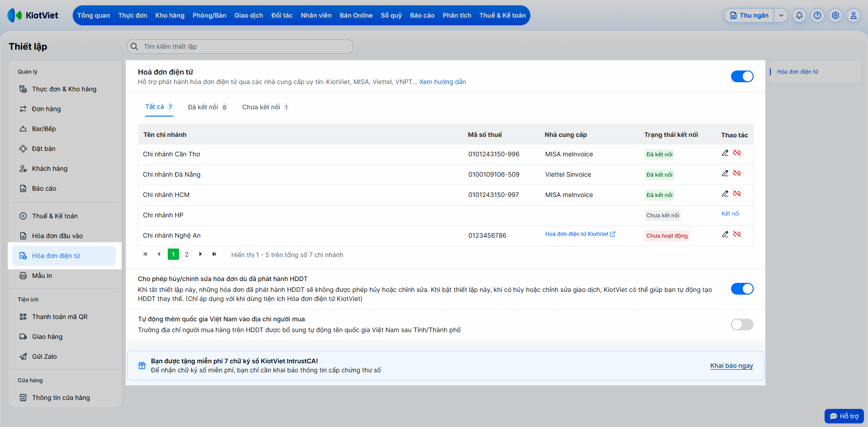
Task: Open the Tổng quan menu
Action: coord(94,15)
